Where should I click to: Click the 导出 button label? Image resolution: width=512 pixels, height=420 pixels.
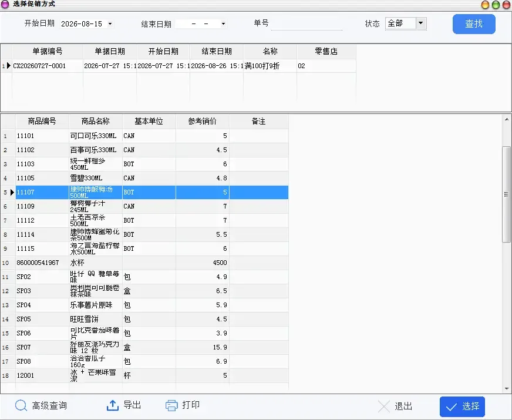(x=132, y=405)
